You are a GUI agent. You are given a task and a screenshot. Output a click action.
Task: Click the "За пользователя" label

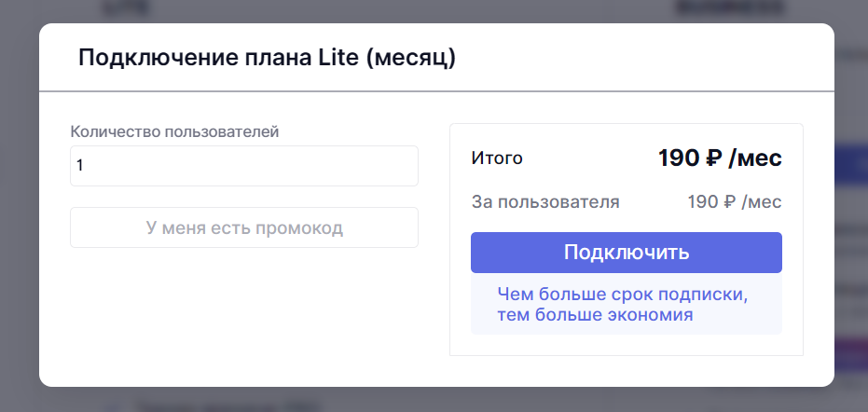tap(545, 201)
